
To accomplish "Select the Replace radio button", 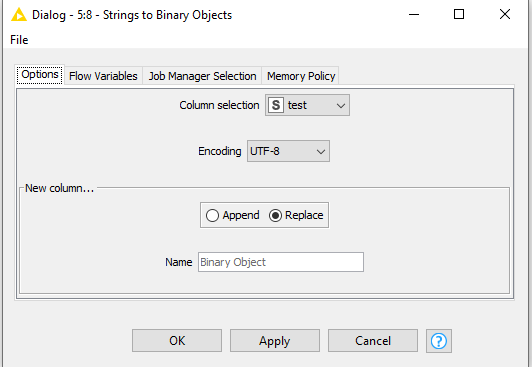I will (275, 215).
